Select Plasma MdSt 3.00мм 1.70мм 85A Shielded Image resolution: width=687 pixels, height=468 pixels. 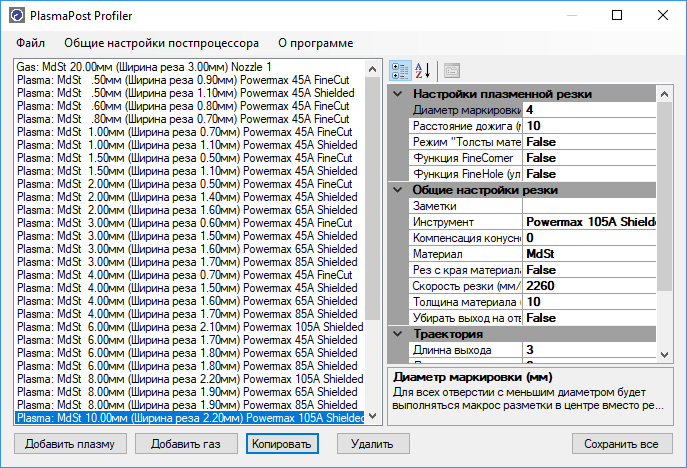[x=189, y=262]
